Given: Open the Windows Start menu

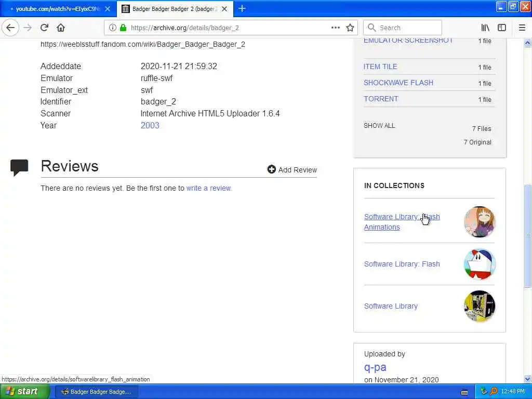Looking at the screenshot, I should coord(24,392).
